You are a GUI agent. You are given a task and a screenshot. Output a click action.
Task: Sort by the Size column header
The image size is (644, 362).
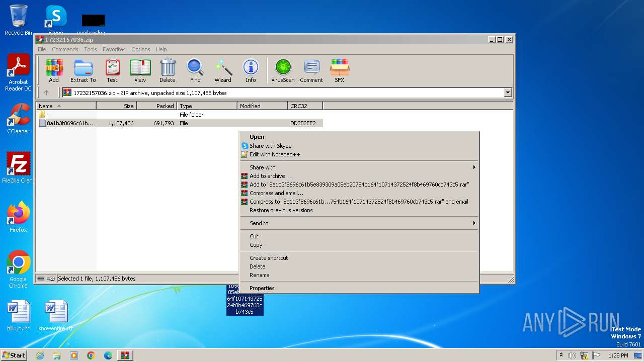[117, 106]
